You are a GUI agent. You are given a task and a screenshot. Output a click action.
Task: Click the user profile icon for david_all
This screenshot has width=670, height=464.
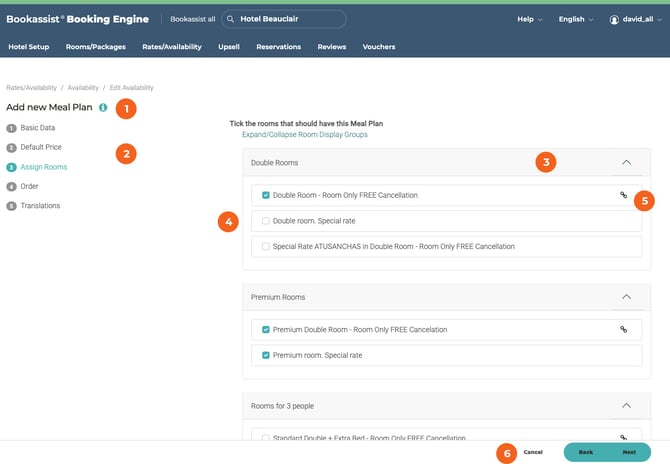tap(615, 19)
